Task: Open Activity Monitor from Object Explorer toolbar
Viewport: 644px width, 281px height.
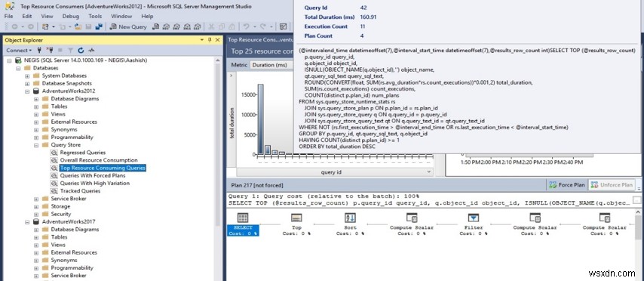Action: coord(91,50)
